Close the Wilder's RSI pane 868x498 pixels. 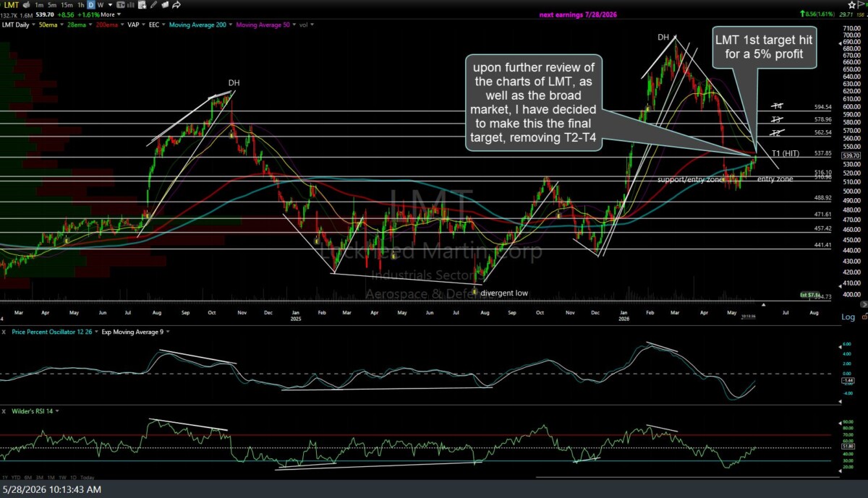pos(4,411)
